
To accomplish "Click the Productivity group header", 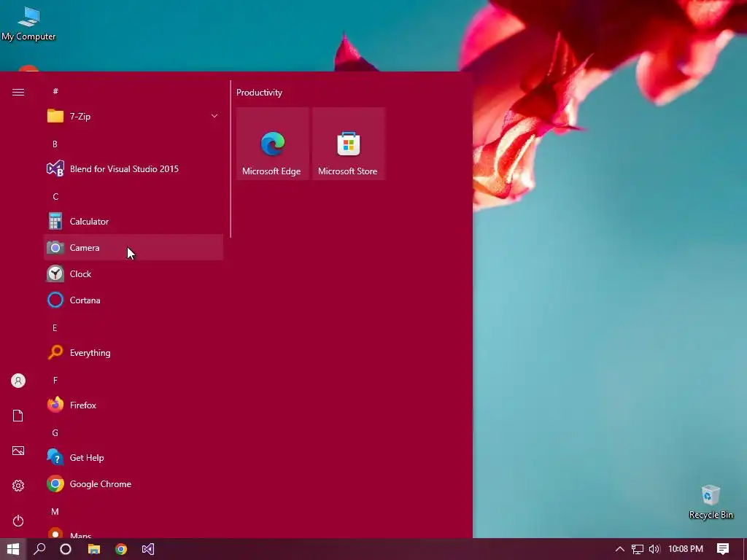I will 259,93.
